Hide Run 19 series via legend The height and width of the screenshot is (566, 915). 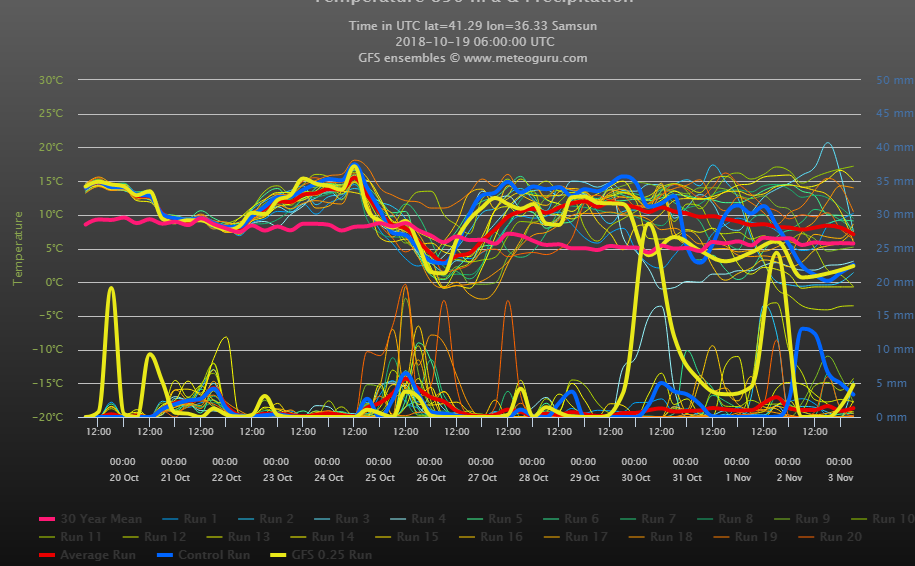pyautogui.click(x=745, y=537)
